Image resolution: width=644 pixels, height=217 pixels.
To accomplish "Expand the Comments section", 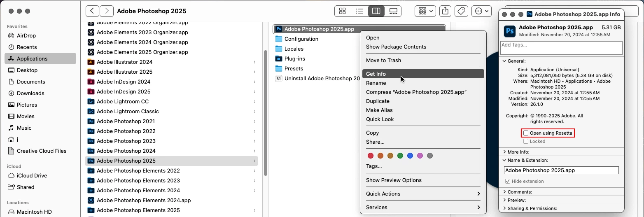I will coord(504,192).
